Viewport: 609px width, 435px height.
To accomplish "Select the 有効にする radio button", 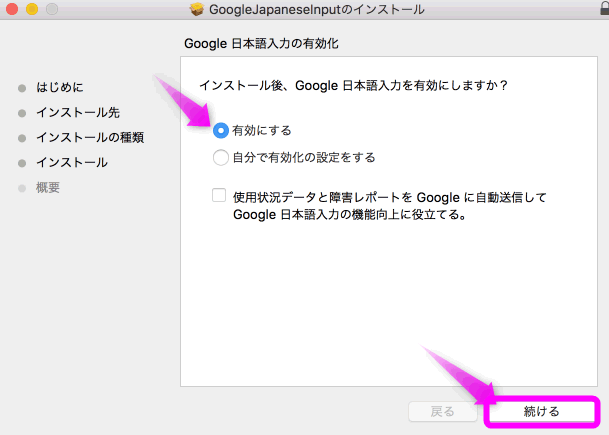I will (x=221, y=131).
